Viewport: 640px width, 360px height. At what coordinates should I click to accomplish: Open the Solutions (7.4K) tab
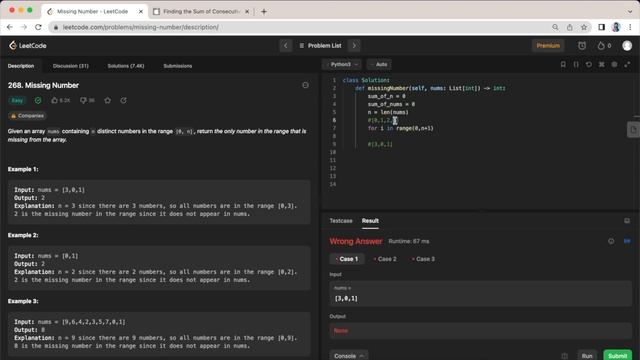point(126,66)
